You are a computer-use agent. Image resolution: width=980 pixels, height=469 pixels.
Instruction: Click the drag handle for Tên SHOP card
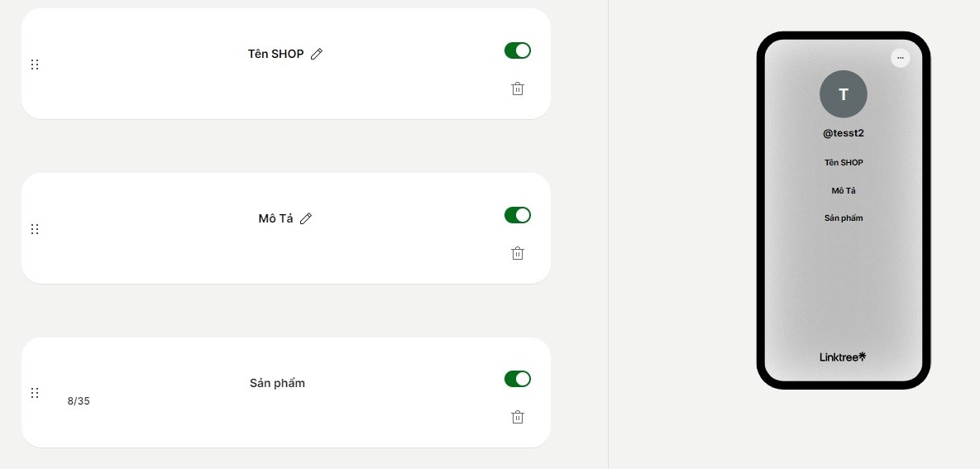(35, 65)
